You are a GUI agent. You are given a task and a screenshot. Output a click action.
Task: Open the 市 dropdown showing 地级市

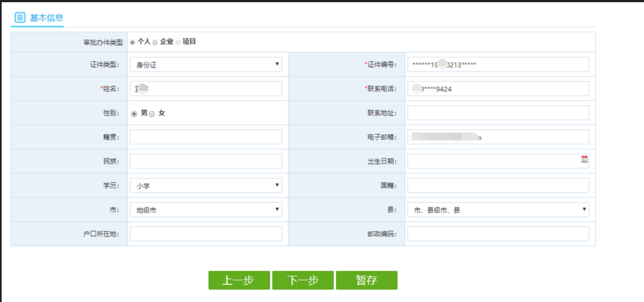206,210
